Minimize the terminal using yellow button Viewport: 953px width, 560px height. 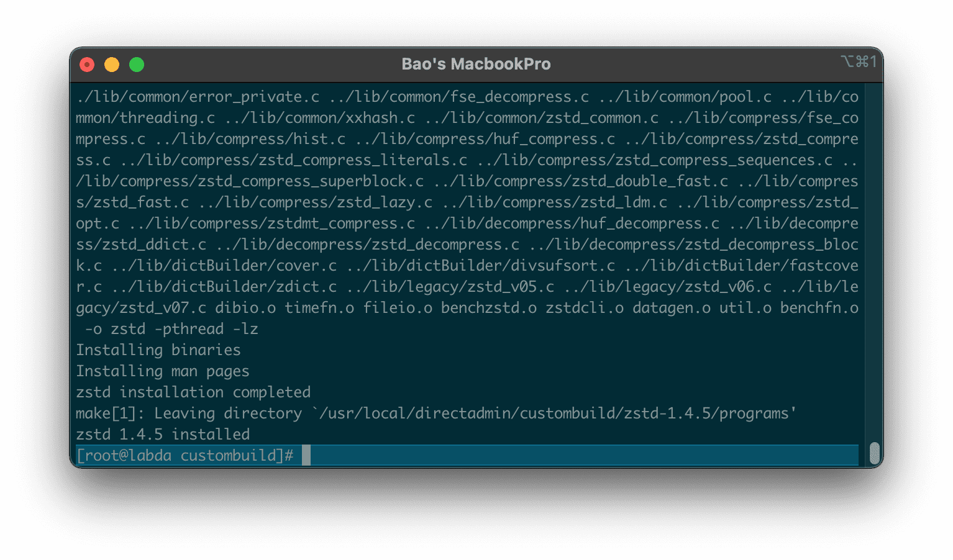(112, 65)
